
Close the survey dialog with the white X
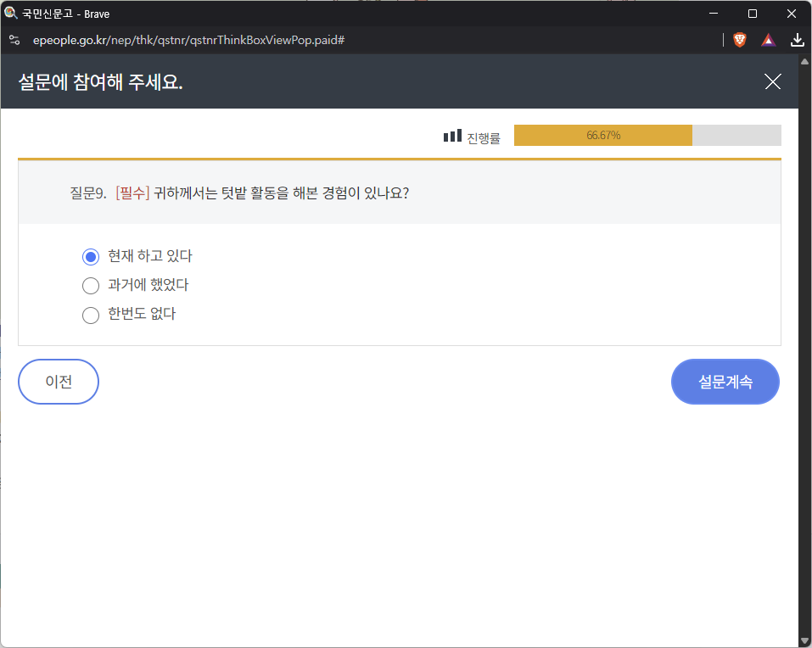coord(773,81)
